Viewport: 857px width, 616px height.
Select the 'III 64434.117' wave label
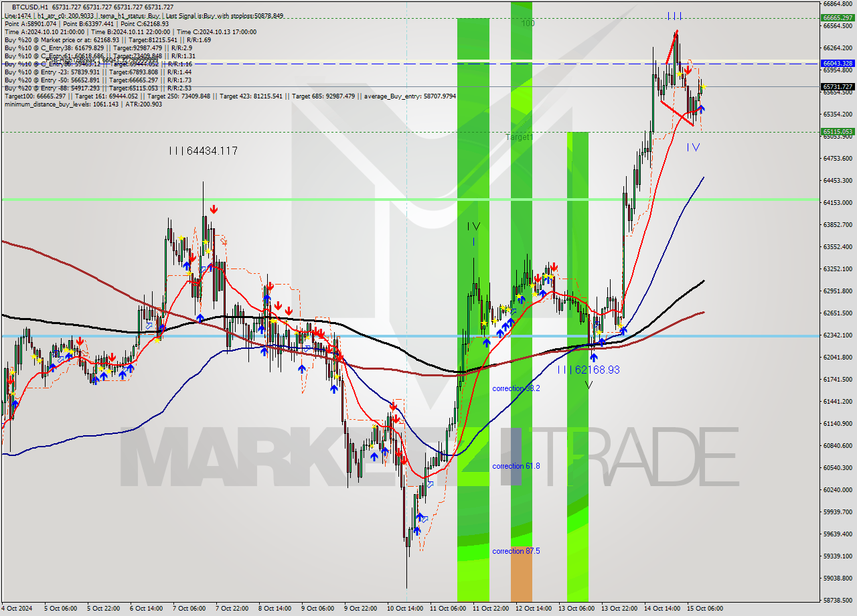click(x=204, y=151)
